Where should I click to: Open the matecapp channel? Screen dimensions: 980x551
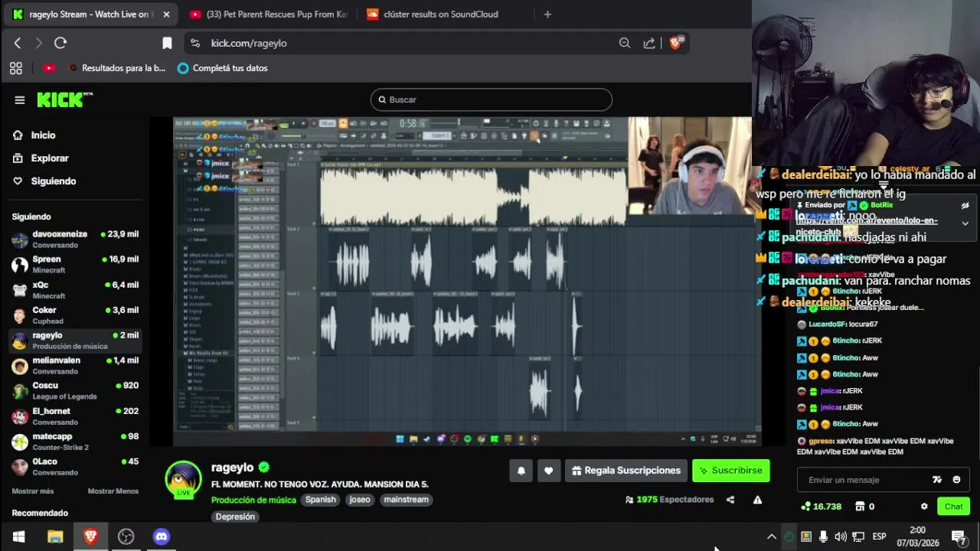[x=75, y=442]
